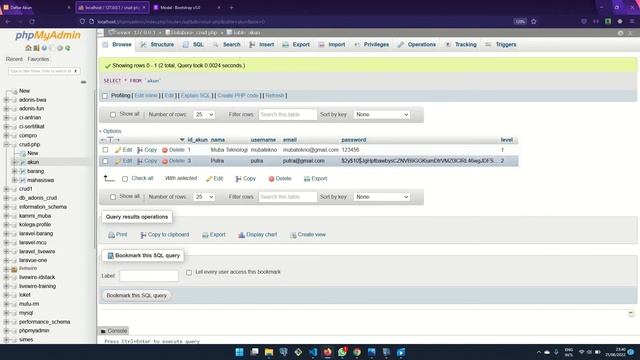Open Visual Studio Code from taskbar
This screenshot has width=640, height=360.
coord(313,352)
